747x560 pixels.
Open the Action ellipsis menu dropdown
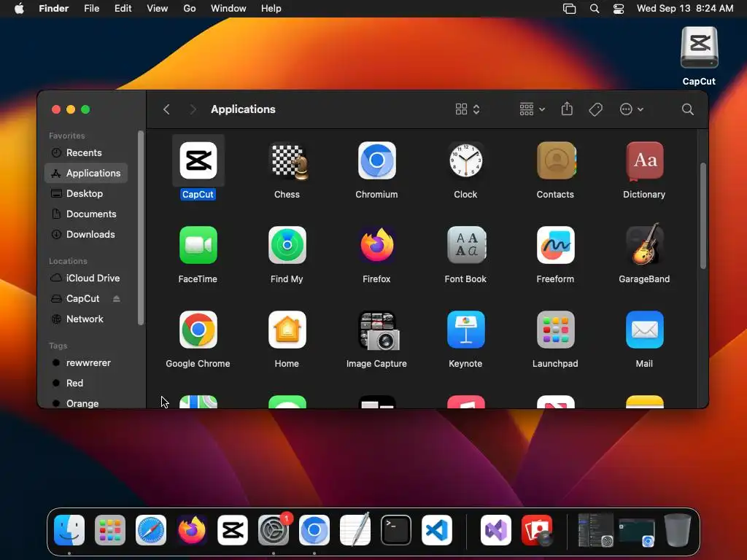632,109
